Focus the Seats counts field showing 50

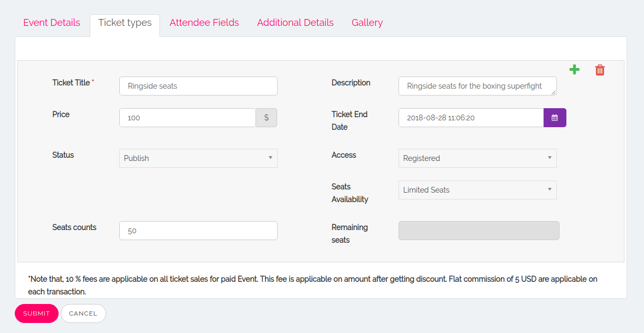pos(198,231)
